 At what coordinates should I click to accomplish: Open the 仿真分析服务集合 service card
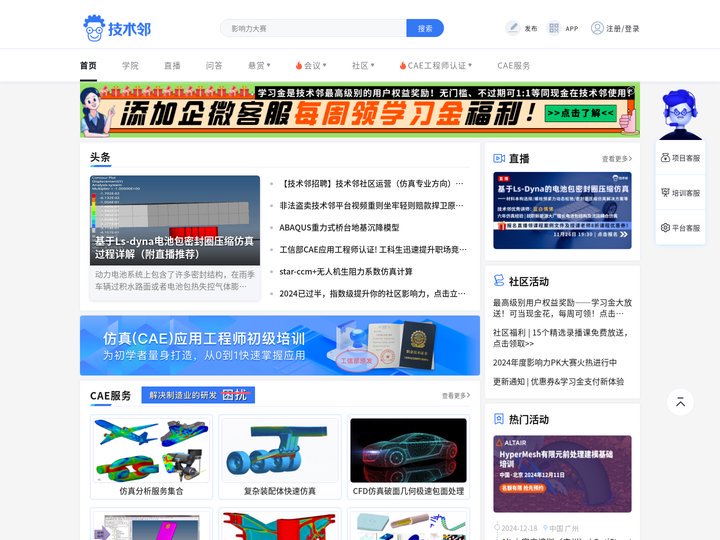click(151, 457)
